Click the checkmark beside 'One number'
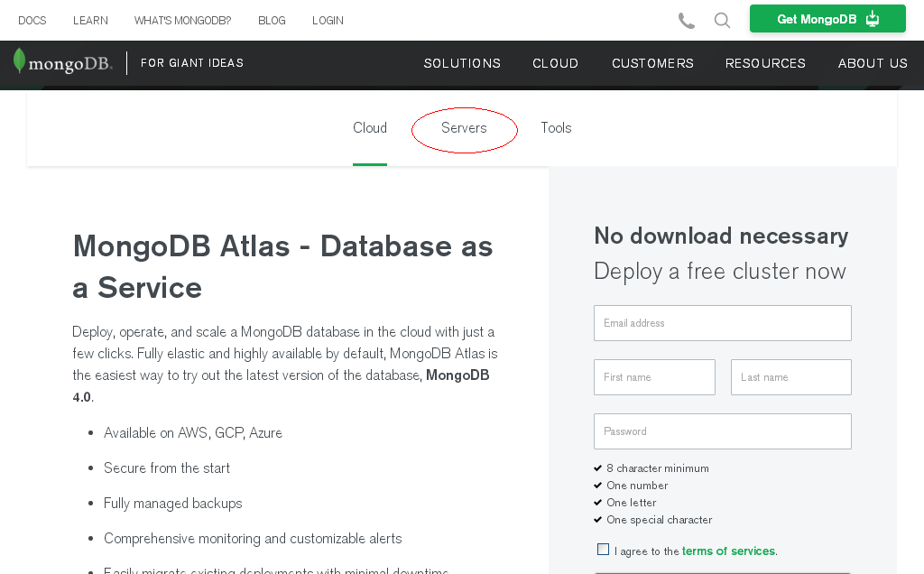 [x=598, y=485]
